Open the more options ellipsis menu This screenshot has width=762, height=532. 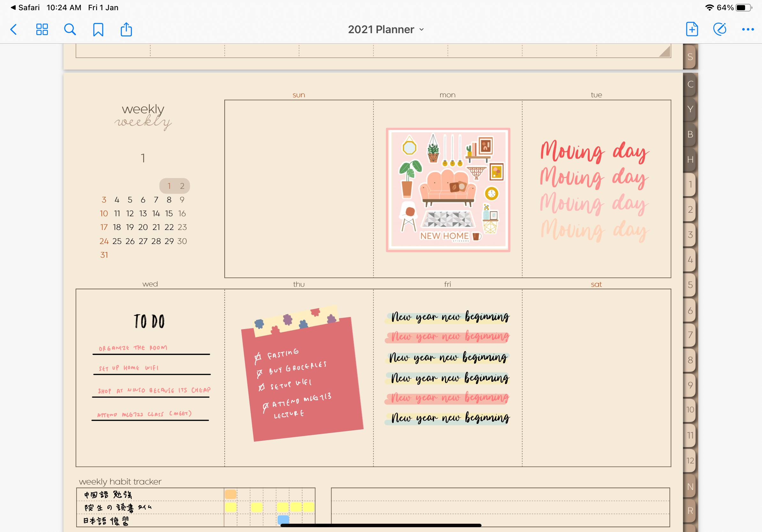pos(747,29)
